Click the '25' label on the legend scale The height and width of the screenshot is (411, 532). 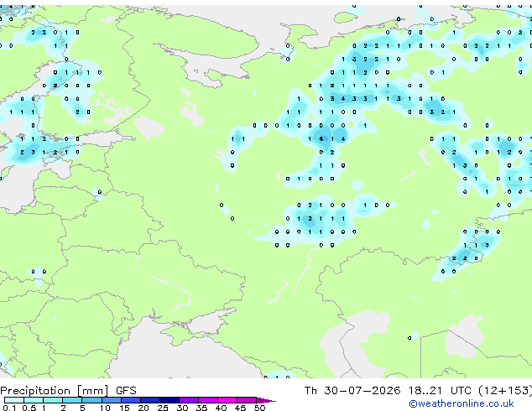pos(163,408)
